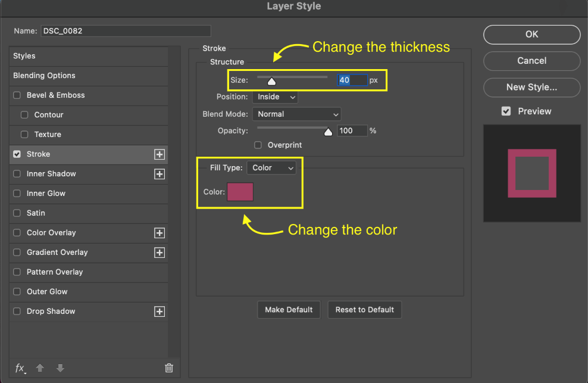Add another Drop Shadow with plus icon
Viewport: 588px width, 383px height.
(159, 312)
